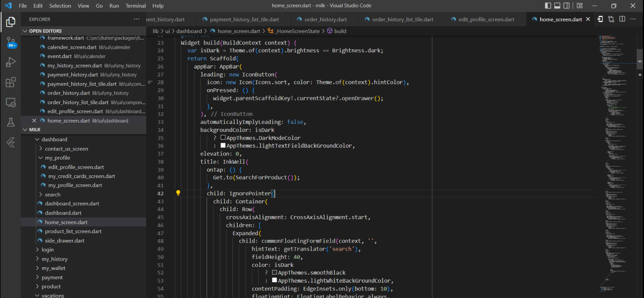
Task: Open the Extensions view
Action: click(x=11, y=82)
